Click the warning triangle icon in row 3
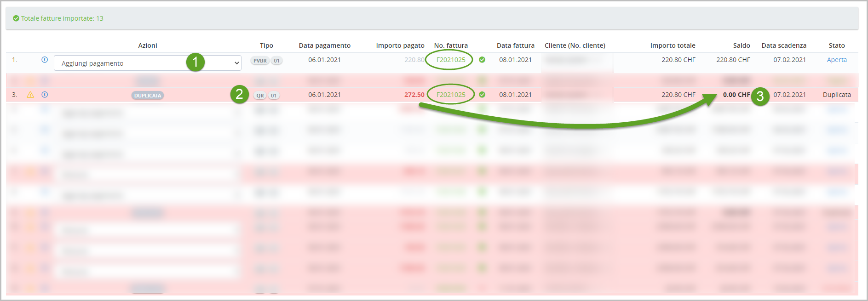This screenshot has height=301, width=868. coord(30,95)
